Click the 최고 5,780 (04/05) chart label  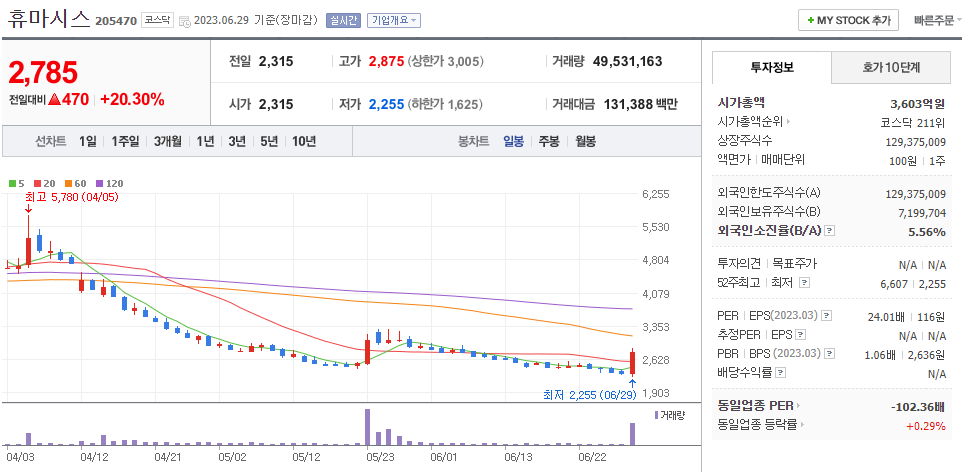point(72,198)
